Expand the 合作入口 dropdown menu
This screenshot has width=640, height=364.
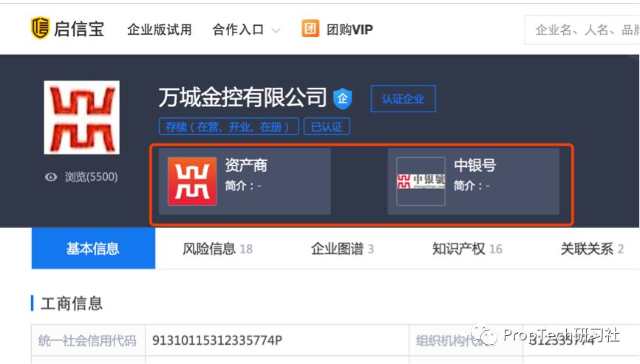[x=238, y=30]
